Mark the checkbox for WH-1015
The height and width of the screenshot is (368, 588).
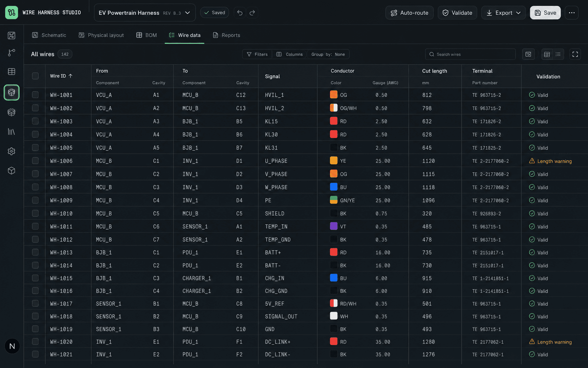[x=35, y=278]
